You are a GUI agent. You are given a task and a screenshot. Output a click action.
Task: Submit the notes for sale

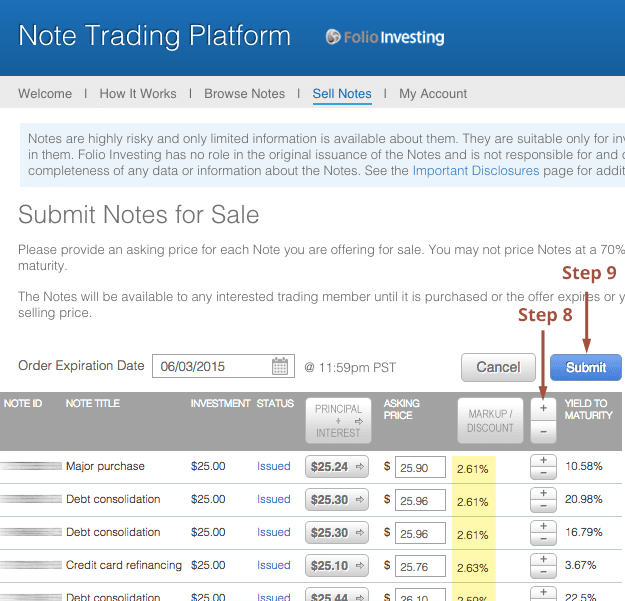[x=586, y=367]
